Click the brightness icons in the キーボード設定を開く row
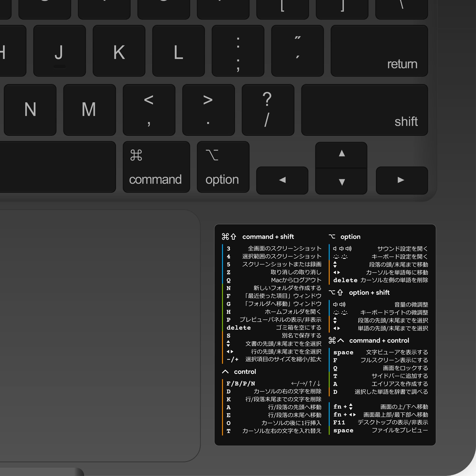476x476 pixels. tap(340, 257)
